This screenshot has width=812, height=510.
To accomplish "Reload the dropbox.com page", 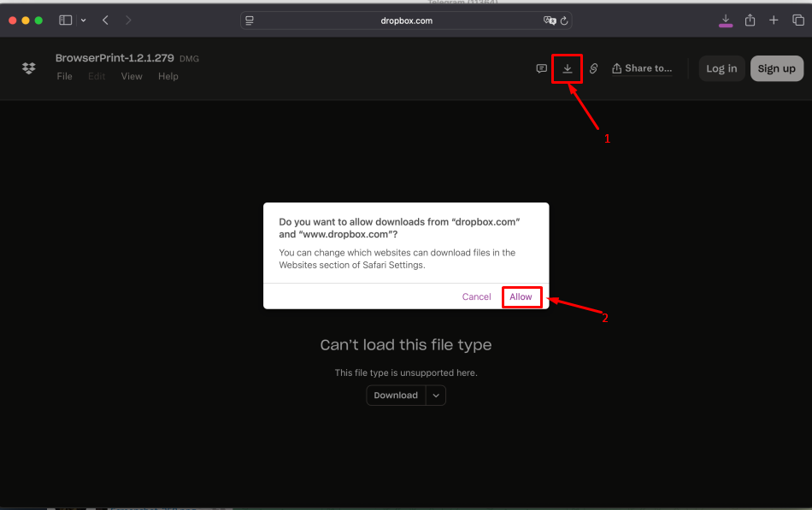I will click(x=564, y=21).
